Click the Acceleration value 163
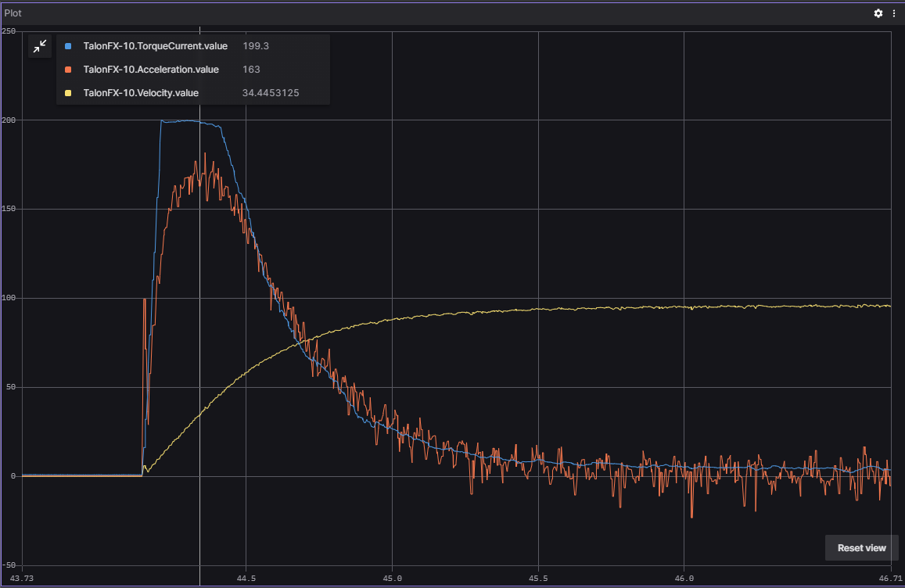The height and width of the screenshot is (588, 905). pos(251,70)
